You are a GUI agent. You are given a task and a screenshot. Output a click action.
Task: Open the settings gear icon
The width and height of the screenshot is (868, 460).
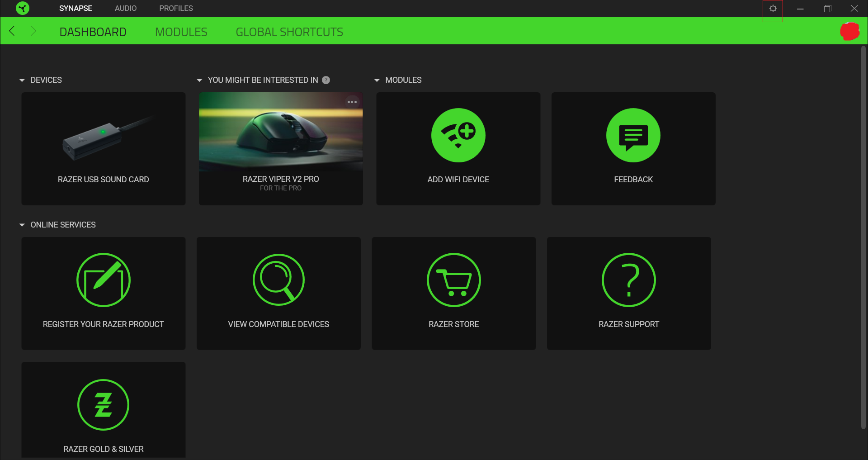pyautogui.click(x=773, y=9)
